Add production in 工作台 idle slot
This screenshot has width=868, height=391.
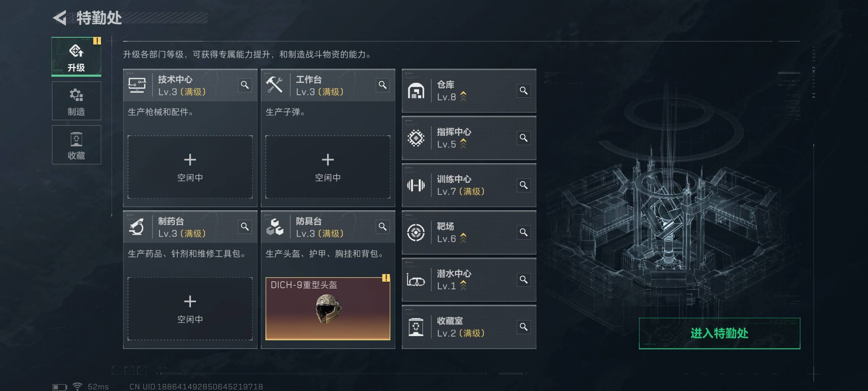tap(328, 167)
